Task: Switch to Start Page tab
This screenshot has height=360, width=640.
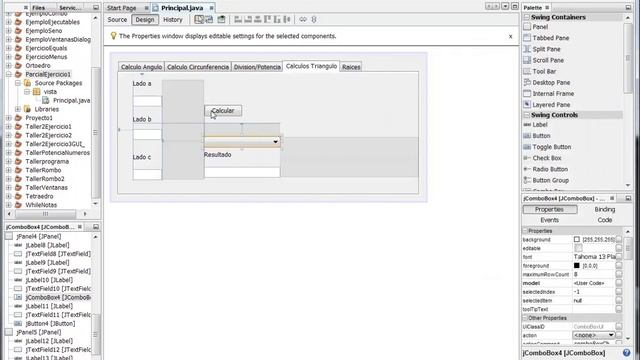Action: (x=122, y=8)
